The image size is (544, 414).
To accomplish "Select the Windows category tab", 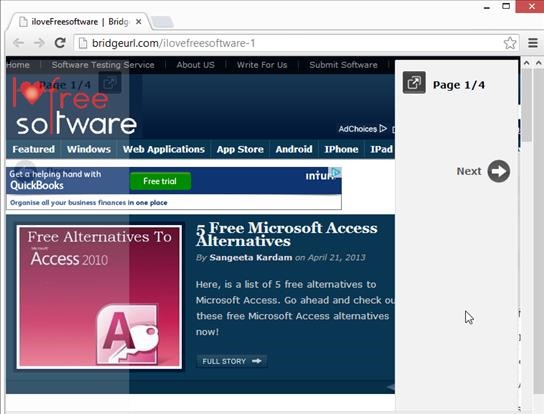I will pyautogui.click(x=89, y=149).
